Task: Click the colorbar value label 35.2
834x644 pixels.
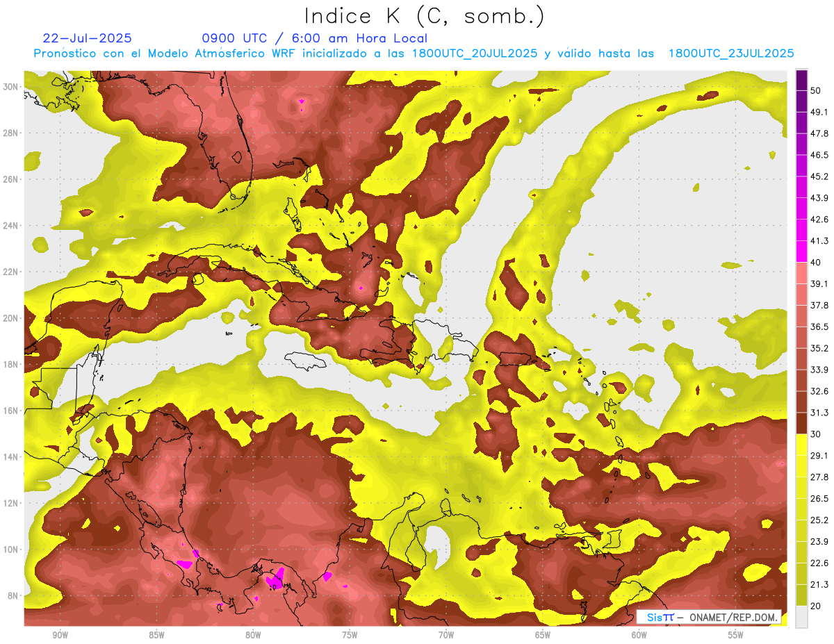Action: click(x=818, y=348)
